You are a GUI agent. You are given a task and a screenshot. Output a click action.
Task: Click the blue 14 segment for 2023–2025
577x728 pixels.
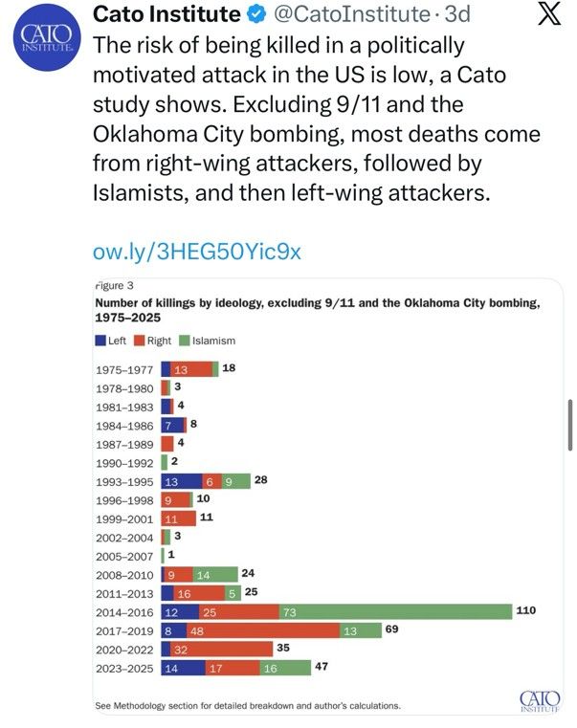[184, 668]
